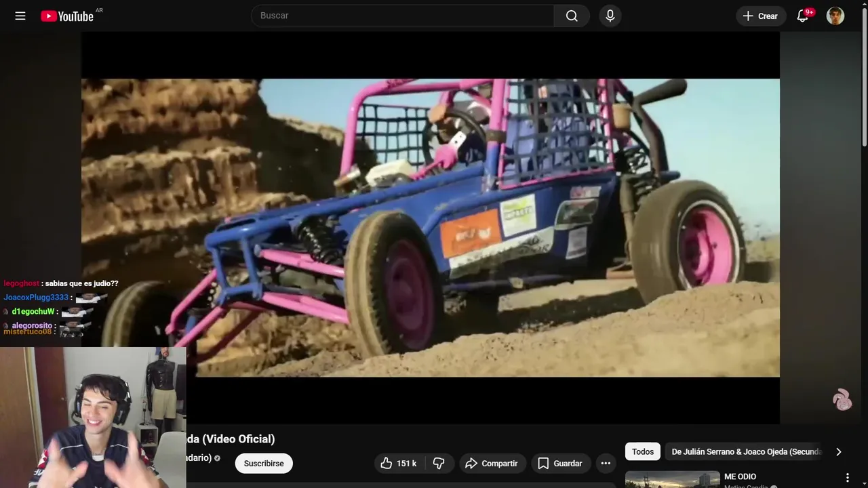The image size is (868, 488).
Task: Dislike the video with thumbs down
Action: 439,464
